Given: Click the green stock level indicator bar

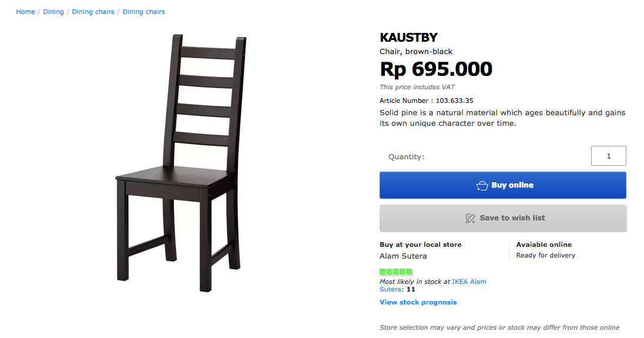Looking at the screenshot, I should [396, 272].
